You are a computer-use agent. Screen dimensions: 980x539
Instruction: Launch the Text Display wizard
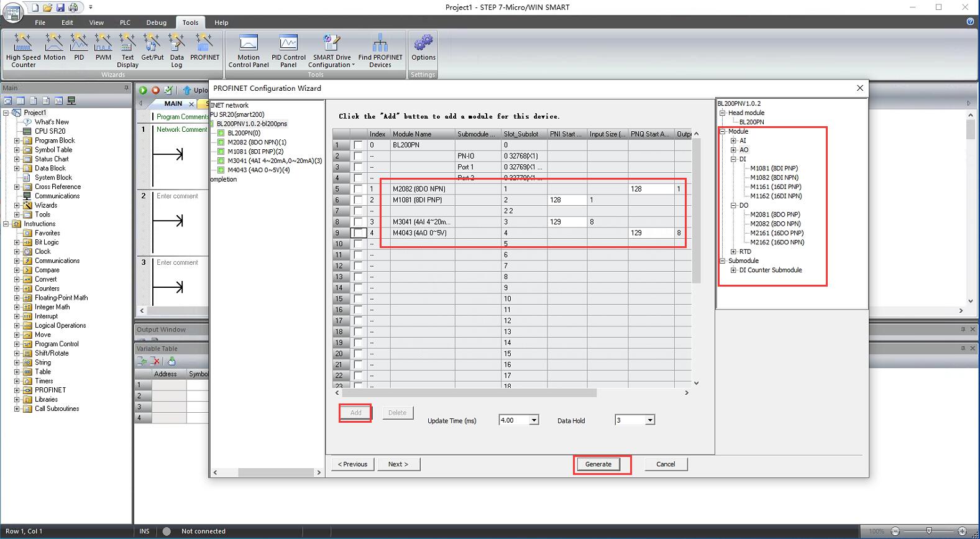(127, 50)
